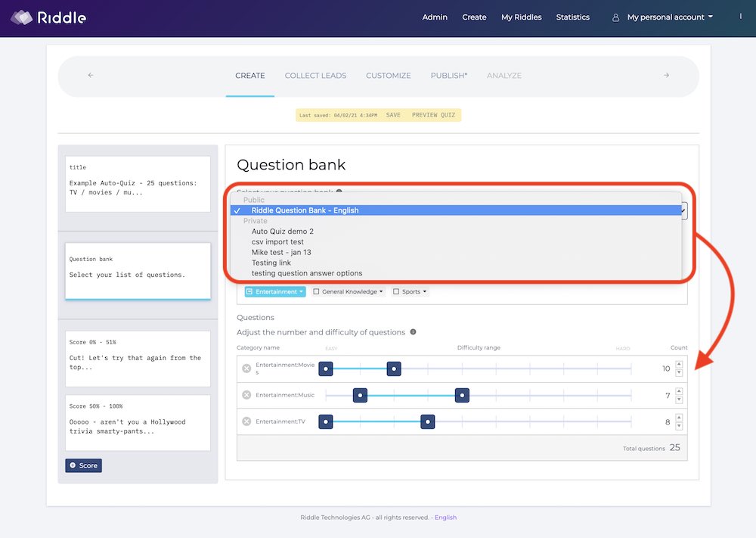Choose Testing link option

click(x=456, y=263)
